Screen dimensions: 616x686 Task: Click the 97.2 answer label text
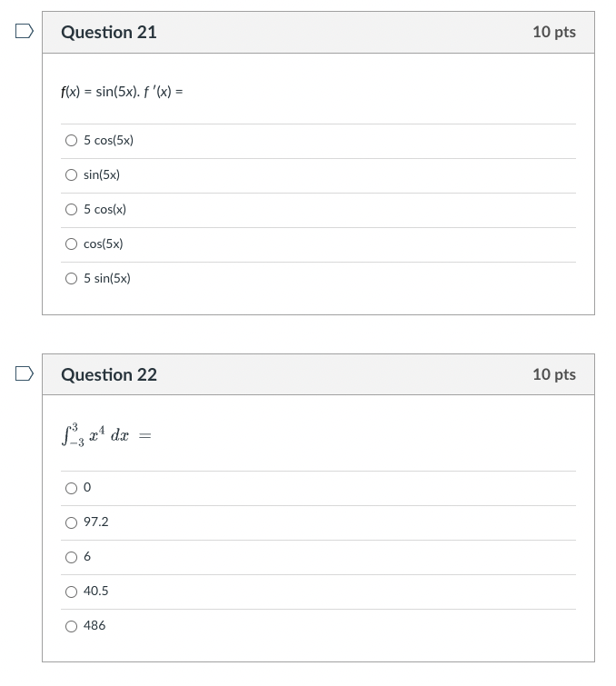[96, 522]
